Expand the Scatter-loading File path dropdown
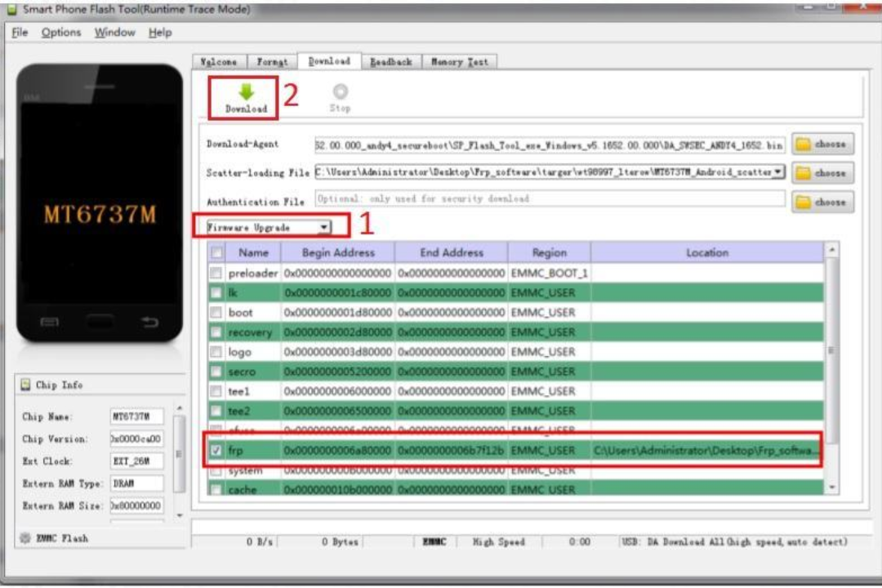 click(778, 171)
